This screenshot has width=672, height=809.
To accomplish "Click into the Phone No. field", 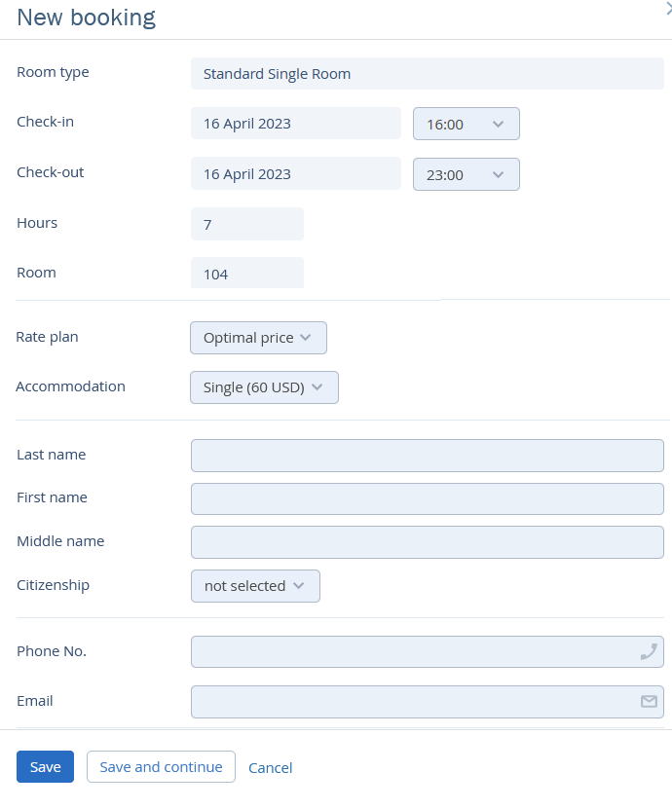I will (x=428, y=651).
